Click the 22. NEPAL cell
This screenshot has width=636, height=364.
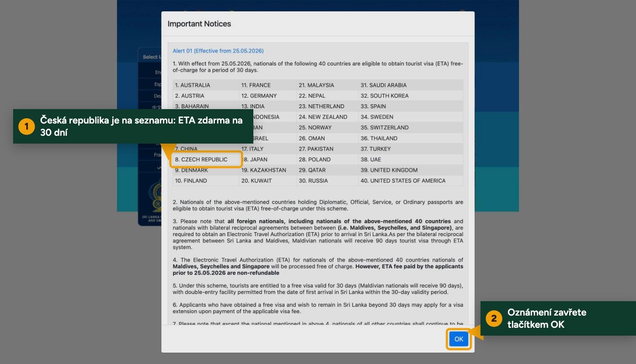(328, 96)
